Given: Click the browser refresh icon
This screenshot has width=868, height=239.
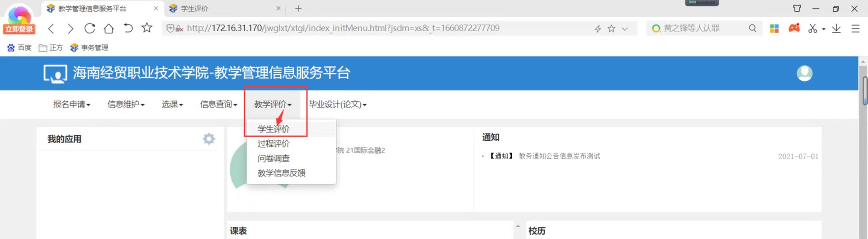Looking at the screenshot, I should pos(90,29).
